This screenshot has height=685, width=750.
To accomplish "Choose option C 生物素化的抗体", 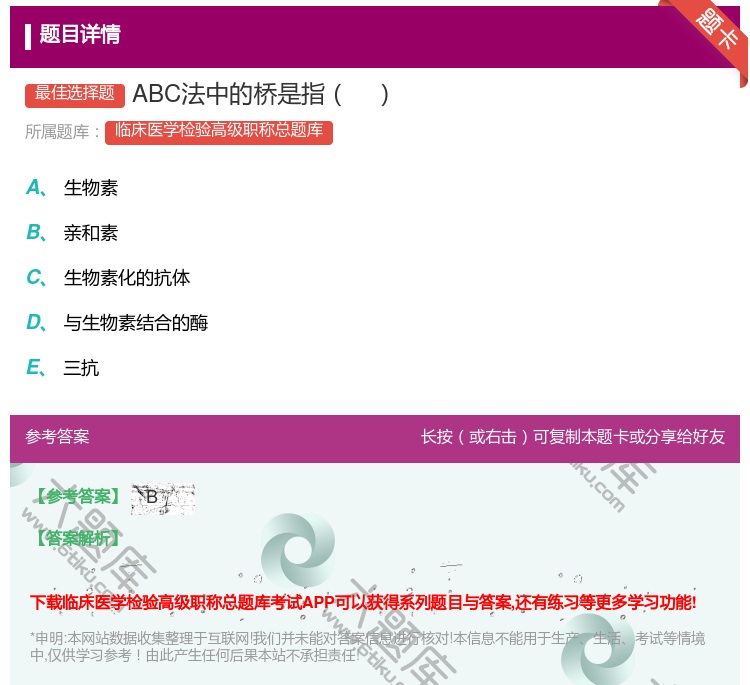I will point(108,277).
